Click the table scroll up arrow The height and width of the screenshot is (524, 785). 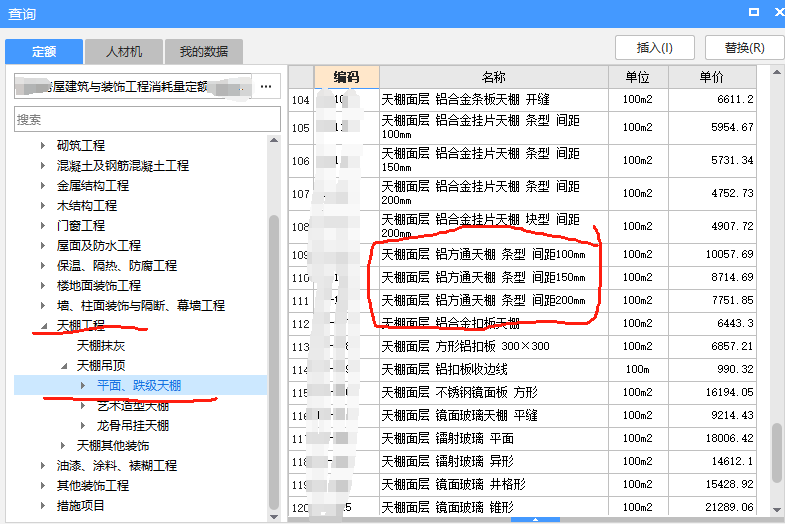point(777,72)
